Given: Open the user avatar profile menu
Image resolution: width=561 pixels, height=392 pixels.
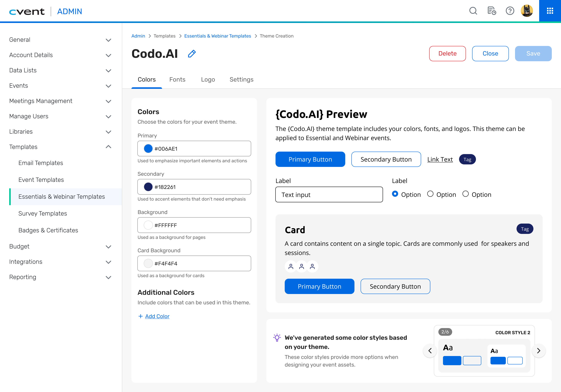Looking at the screenshot, I should coord(527,11).
